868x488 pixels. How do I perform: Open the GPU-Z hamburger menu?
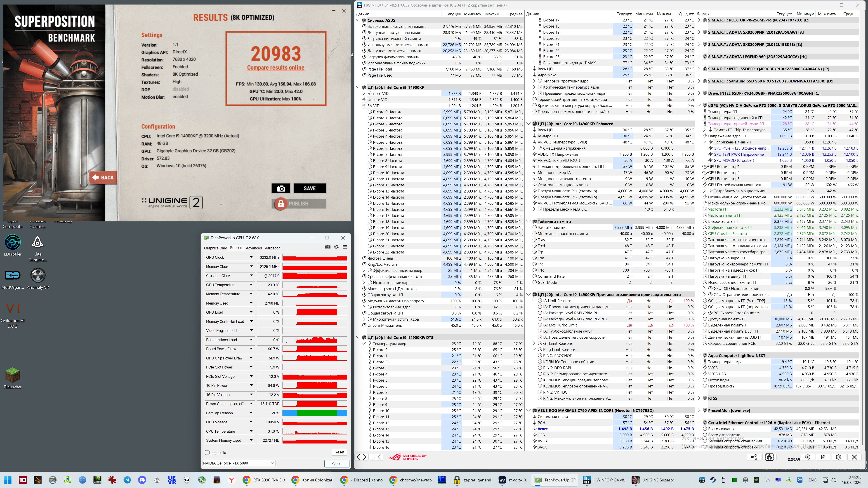pyautogui.click(x=345, y=247)
